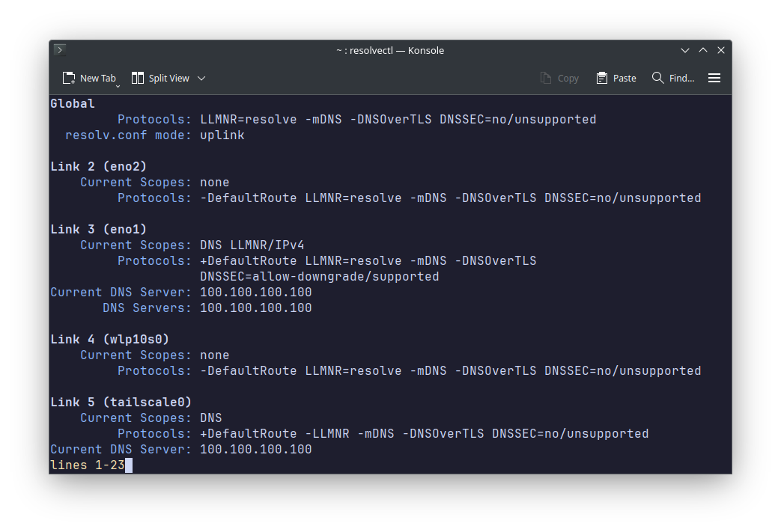
Task: Click the Find... button label
Action: pos(682,77)
